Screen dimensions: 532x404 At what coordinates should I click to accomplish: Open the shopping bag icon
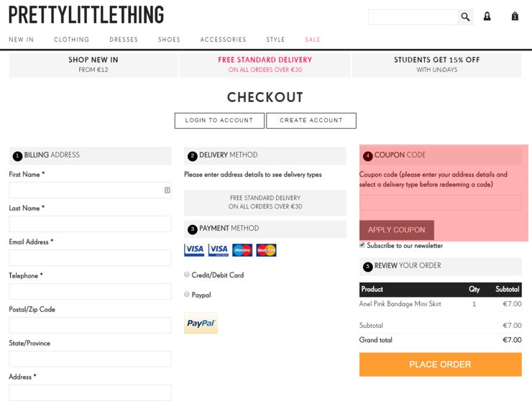(515, 17)
